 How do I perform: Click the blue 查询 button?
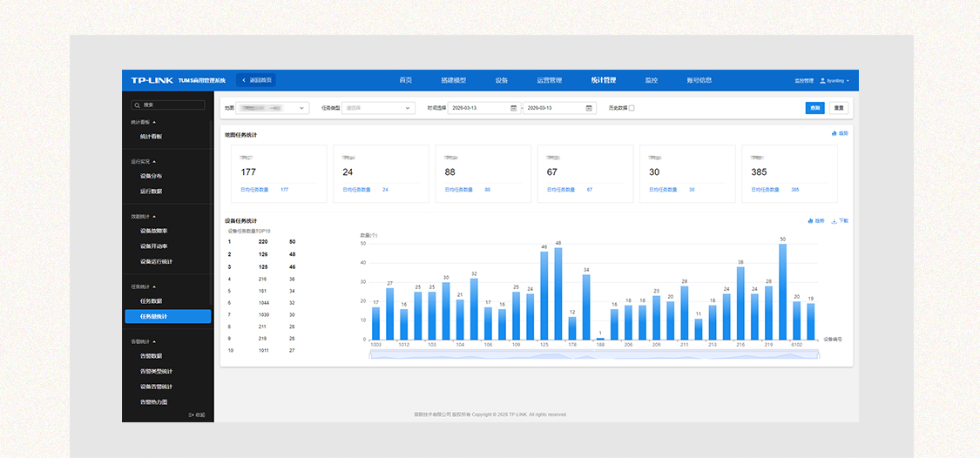pos(814,108)
